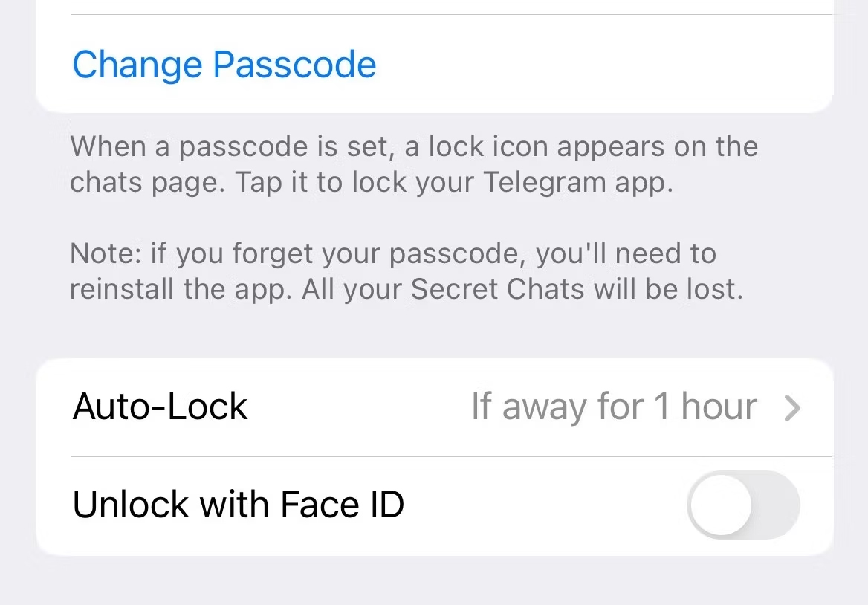Click the word 'Passcode' in Change Passcode

[x=294, y=65]
